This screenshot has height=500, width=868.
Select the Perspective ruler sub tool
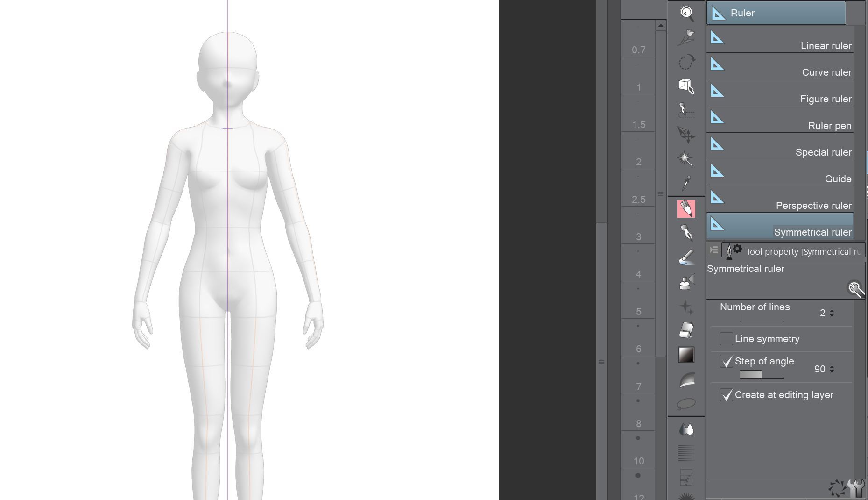(780, 199)
